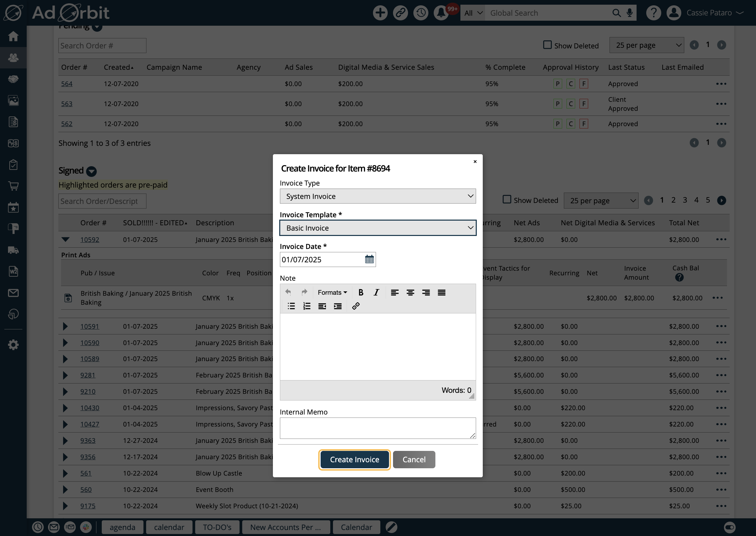The image size is (756, 536).
Task: Check Show Deleted in the Pending section
Action: 547,44
